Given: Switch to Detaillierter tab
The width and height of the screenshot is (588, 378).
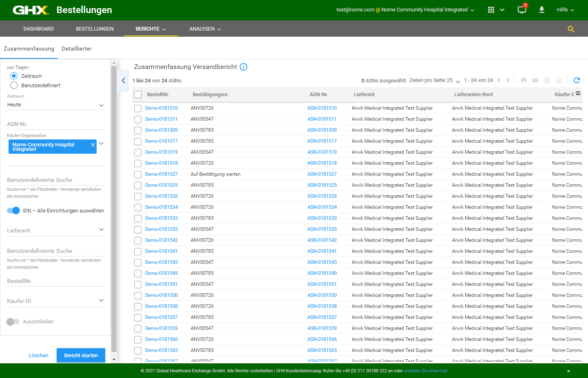Looking at the screenshot, I should pyautogui.click(x=77, y=49).
